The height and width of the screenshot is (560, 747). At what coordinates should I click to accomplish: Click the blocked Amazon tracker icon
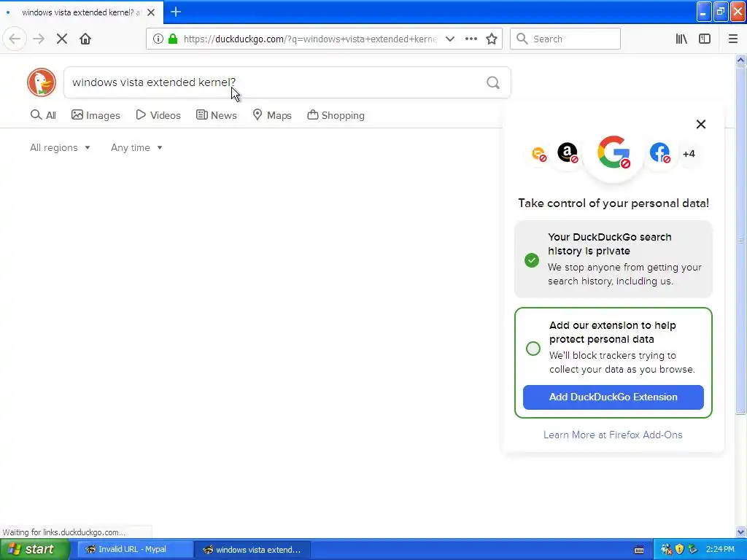568,153
